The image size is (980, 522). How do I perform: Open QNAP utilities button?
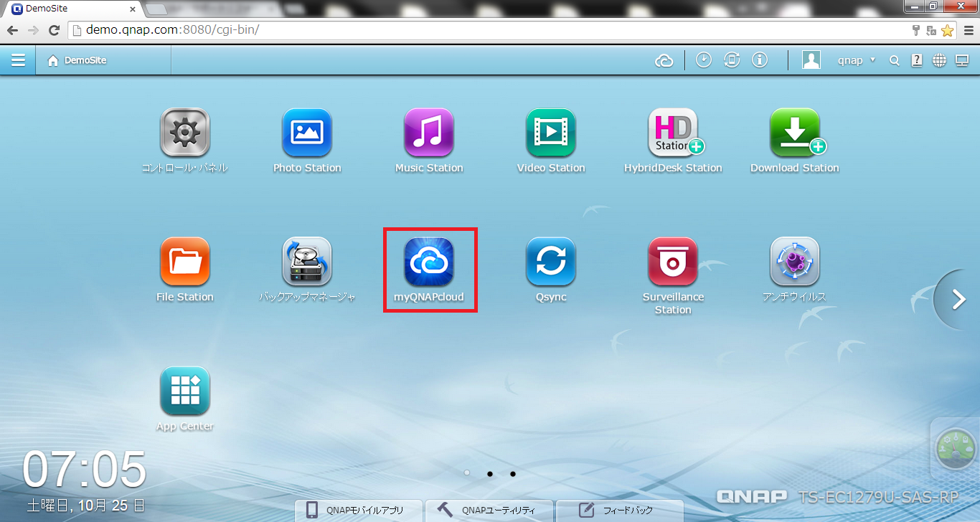(x=489, y=511)
